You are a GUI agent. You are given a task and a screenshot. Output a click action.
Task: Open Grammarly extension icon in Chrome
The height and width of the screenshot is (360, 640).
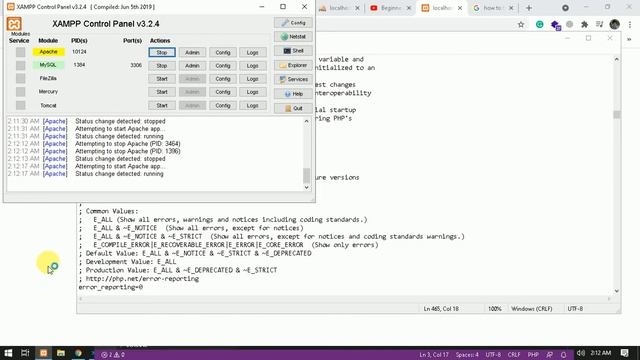point(540,24)
